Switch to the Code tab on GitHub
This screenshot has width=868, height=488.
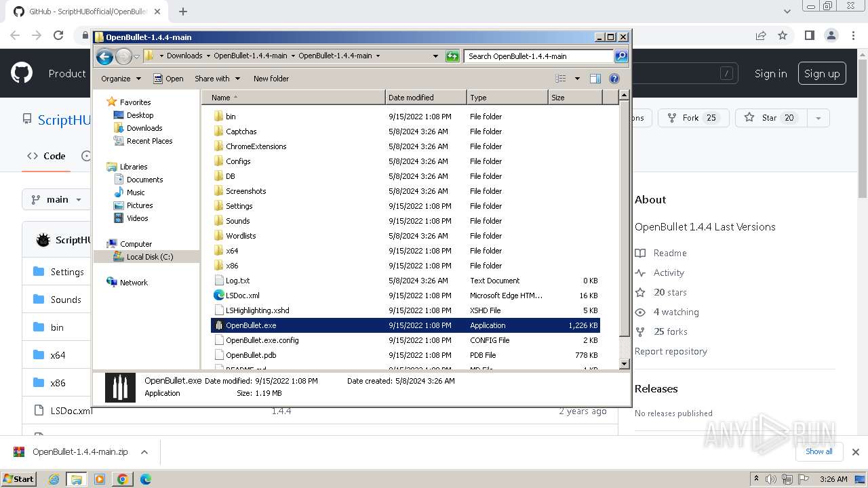(46, 156)
